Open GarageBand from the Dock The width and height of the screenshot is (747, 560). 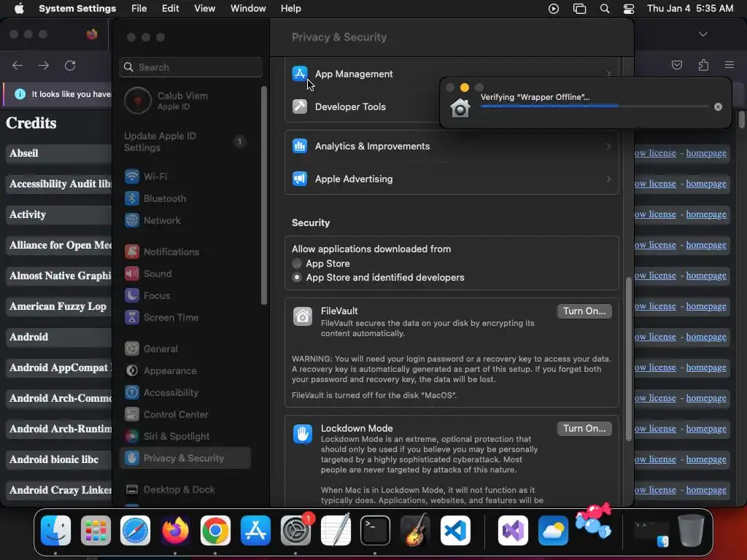pos(415,530)
